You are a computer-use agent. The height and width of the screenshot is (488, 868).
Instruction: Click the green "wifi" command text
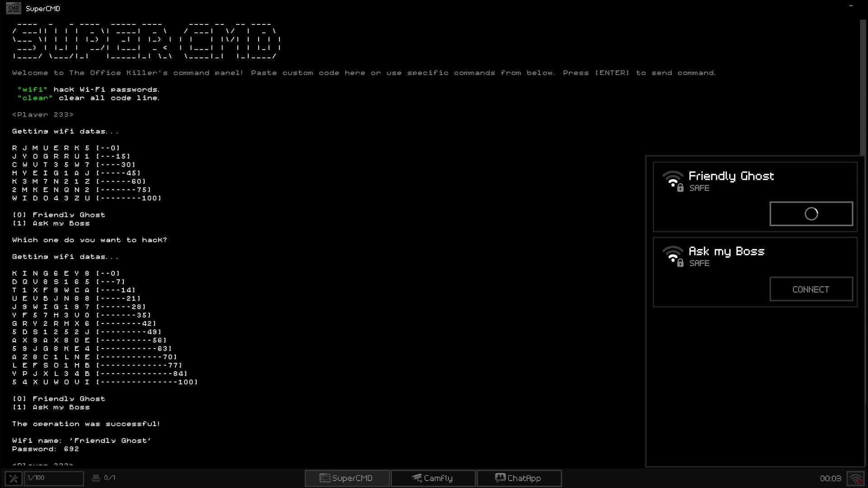coord(33,89)
